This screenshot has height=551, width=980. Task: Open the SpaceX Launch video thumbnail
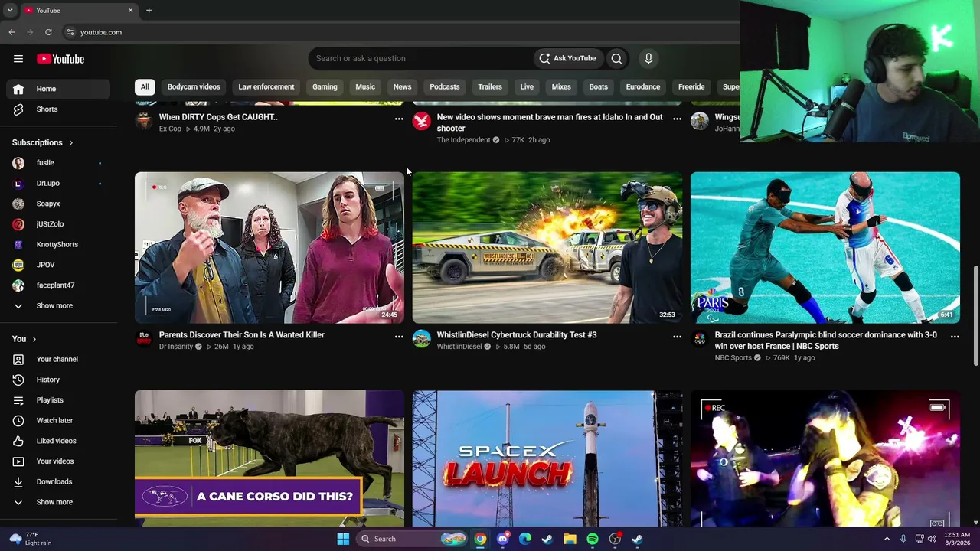click(547, 458)
